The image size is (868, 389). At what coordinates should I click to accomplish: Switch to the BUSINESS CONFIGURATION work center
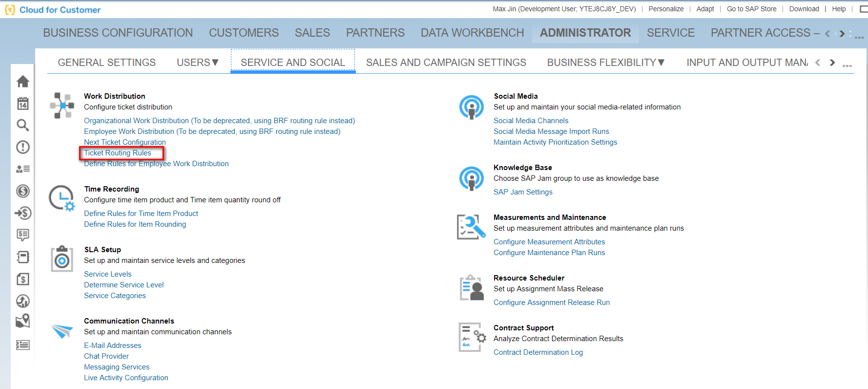[118, 33]
